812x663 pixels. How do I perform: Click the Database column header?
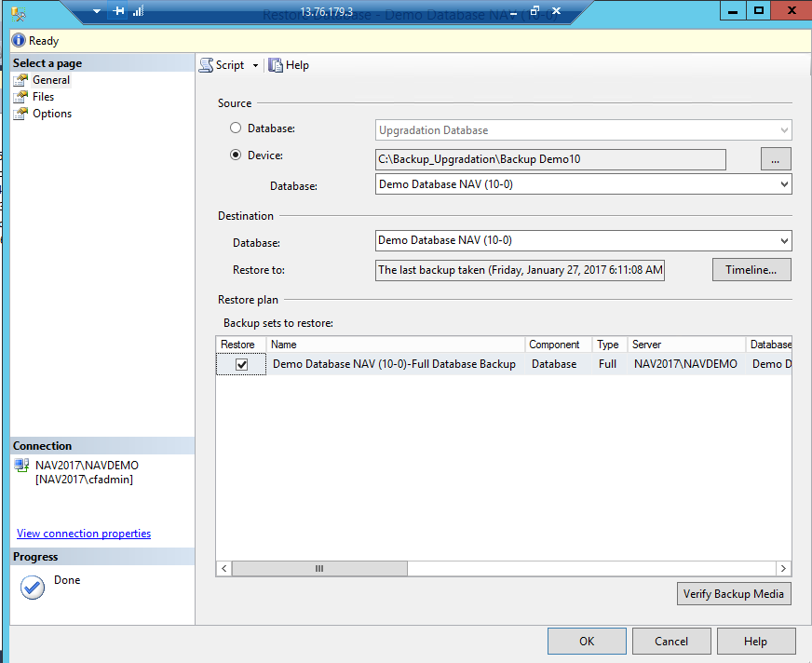coord(769,345)
